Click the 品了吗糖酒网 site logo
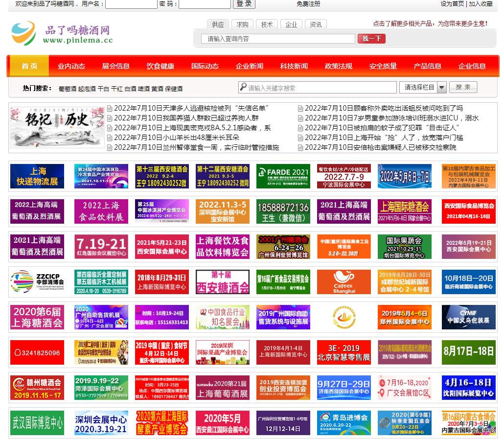The width and height of the screenshot is (504, 441). pyautogui.click(x=62, y=34)
